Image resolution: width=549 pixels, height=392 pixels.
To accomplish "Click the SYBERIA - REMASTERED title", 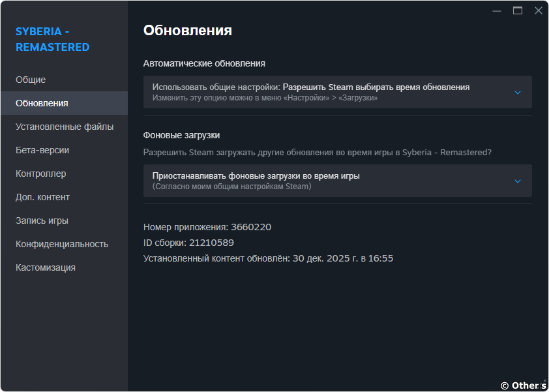I will point(52,39).
